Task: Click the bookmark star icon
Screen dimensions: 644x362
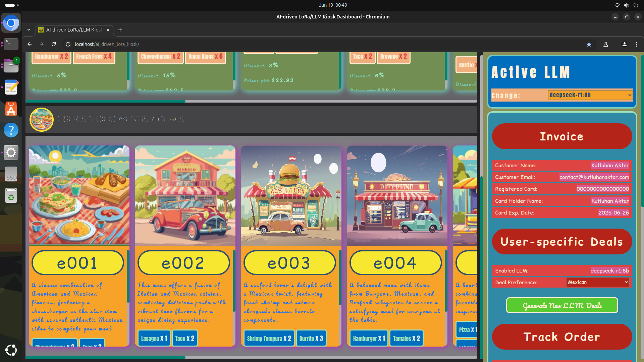Action: pos(589,44)
